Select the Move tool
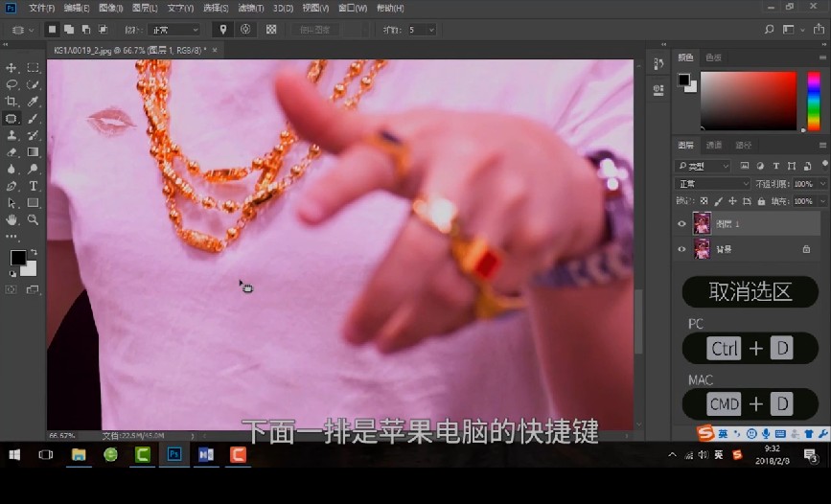 (12, 68)
